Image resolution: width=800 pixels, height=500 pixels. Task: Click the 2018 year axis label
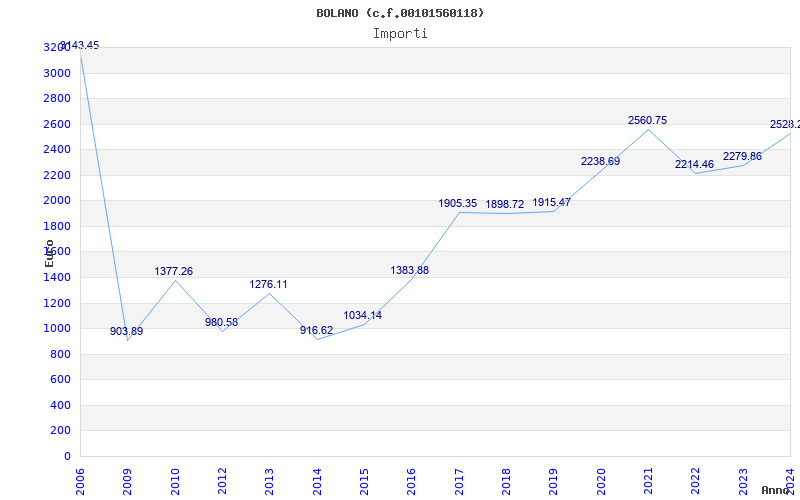pos(506,482)
